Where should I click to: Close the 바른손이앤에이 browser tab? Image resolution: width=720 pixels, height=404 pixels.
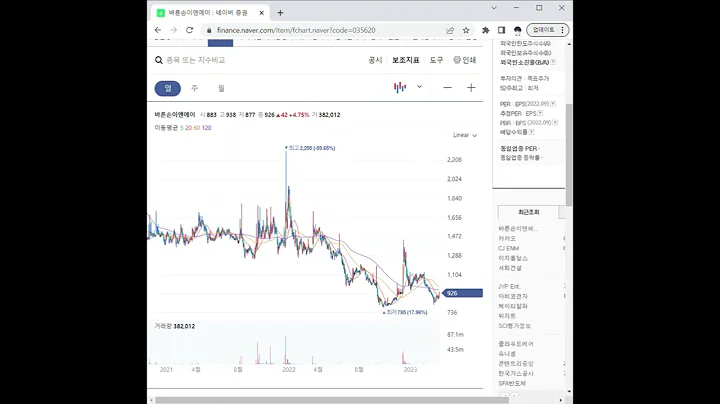click(262, 13)
